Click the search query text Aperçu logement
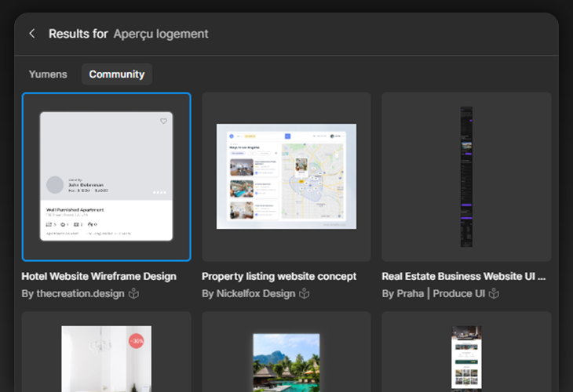573x392 pixels. (x=161, y=34)
